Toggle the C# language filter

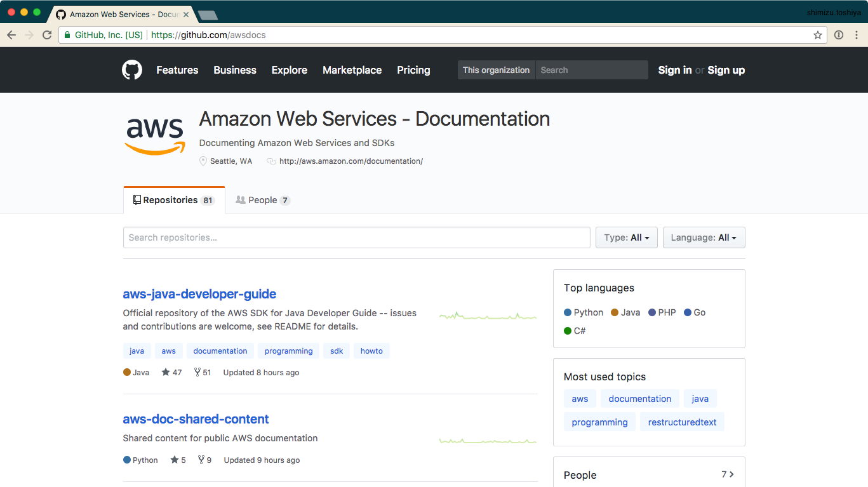(567, 331)
